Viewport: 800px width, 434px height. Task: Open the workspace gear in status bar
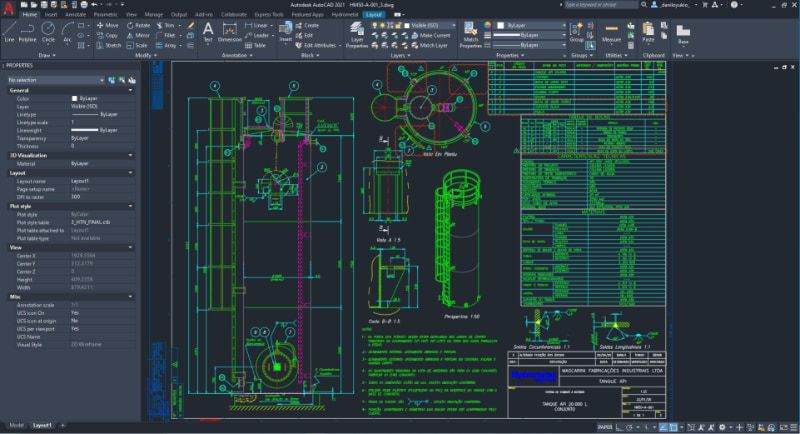(722, 427)
